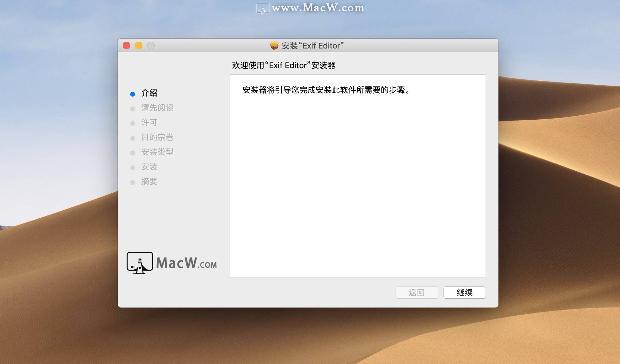
Task: Click the 安装器将引导您完成安装 intro text
Action: point(327,90)
